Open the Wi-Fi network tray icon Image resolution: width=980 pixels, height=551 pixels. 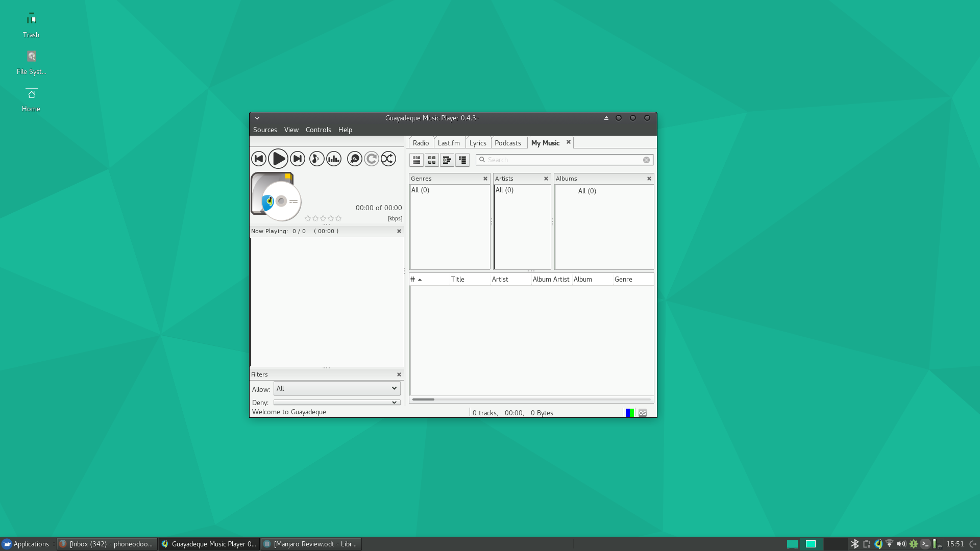(x=890, y=544)
